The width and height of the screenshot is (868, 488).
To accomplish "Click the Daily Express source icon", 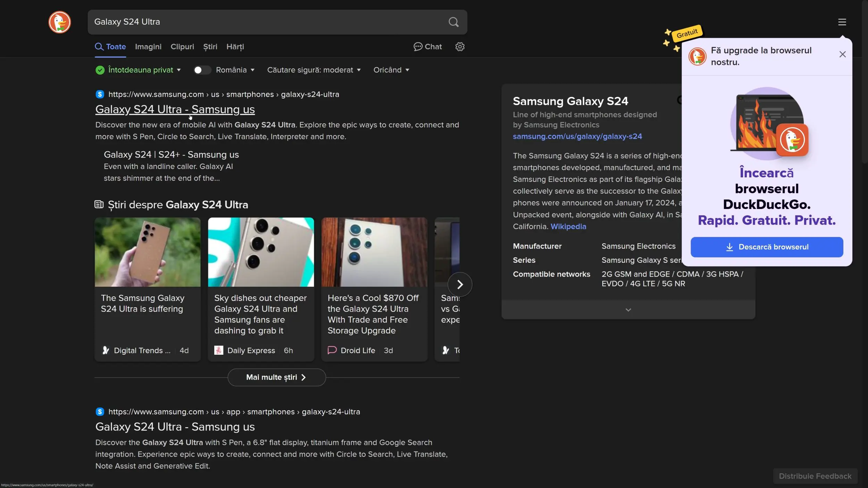I will click(x=219, y=350).
